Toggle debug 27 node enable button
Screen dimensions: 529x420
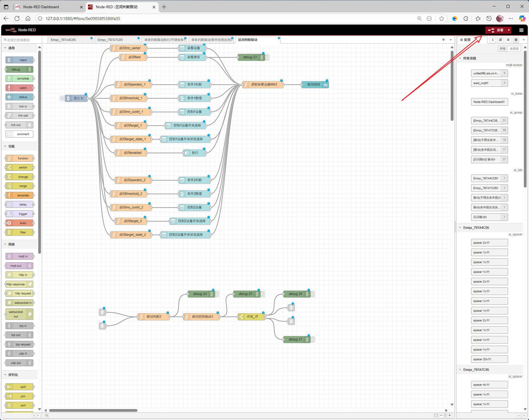(312, 340)
